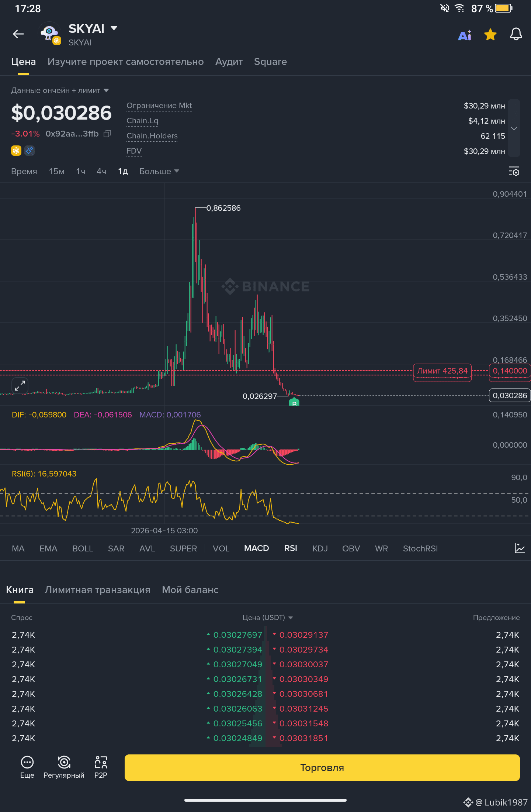Select 1д timeframe
The image size is (531, 812).
[x=123, y=171]
